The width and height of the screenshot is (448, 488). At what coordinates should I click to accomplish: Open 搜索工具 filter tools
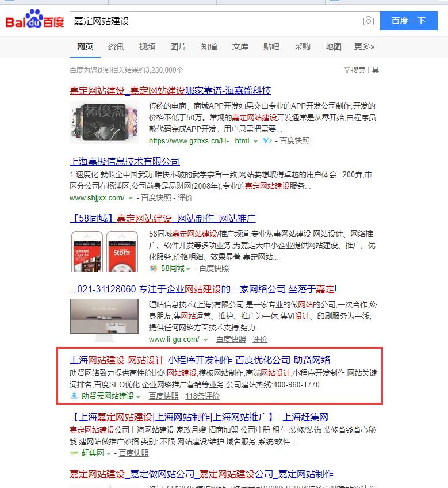point(362,70)
